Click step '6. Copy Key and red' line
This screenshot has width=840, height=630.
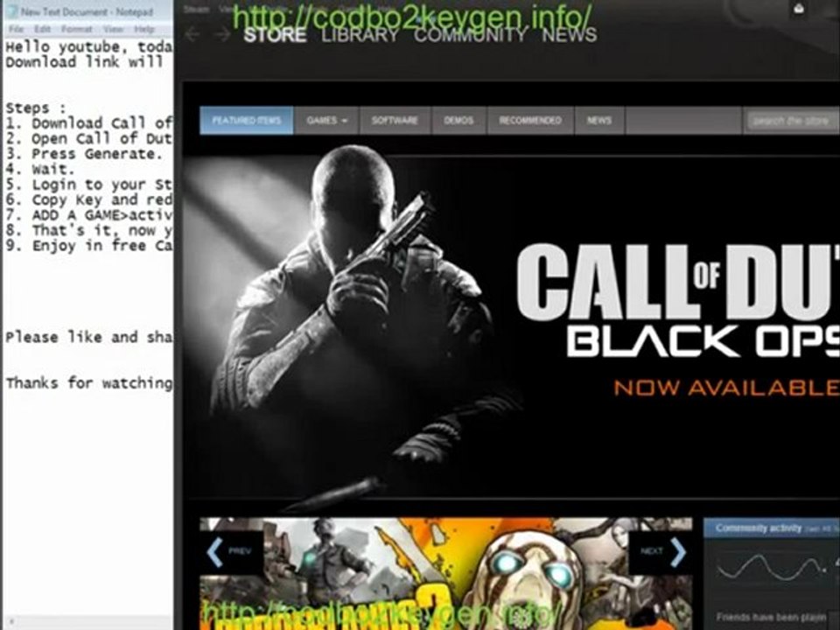pos(88,199)
